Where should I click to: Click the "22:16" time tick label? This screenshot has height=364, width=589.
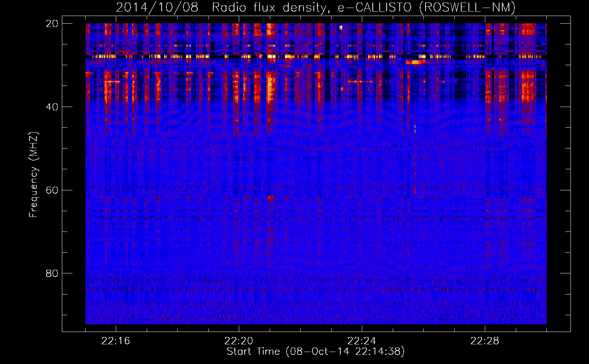pos(116,341)
